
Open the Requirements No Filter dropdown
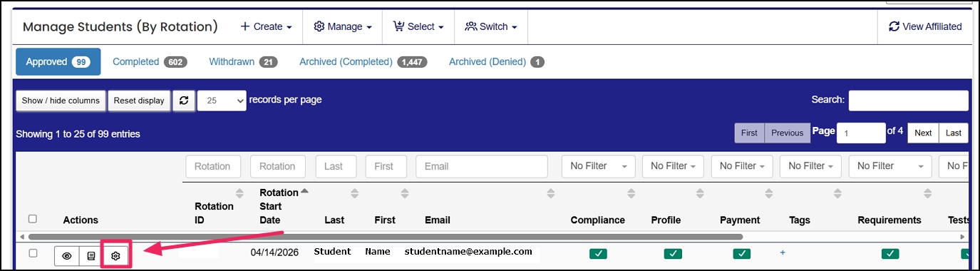(889, 166)
